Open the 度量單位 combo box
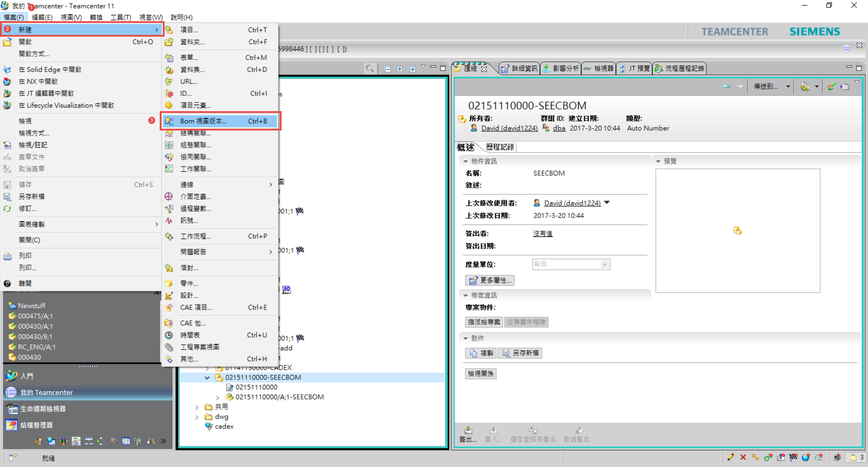The width and height of the screenshot is (868, 467). click(571, 264)
